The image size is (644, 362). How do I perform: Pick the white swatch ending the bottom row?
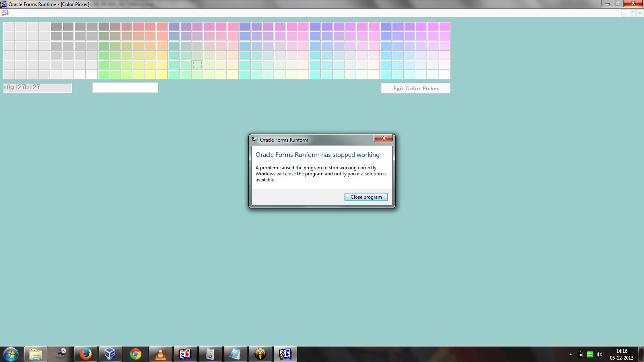445,74
